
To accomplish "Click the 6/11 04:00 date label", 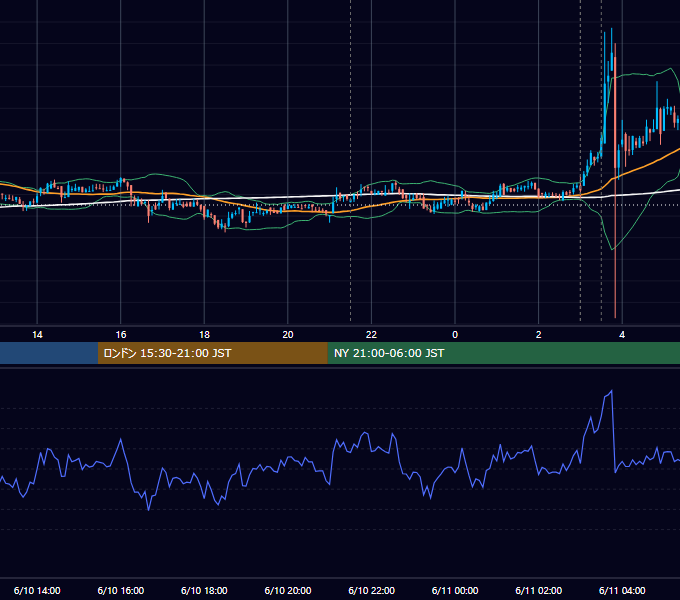I will (622, 590).
